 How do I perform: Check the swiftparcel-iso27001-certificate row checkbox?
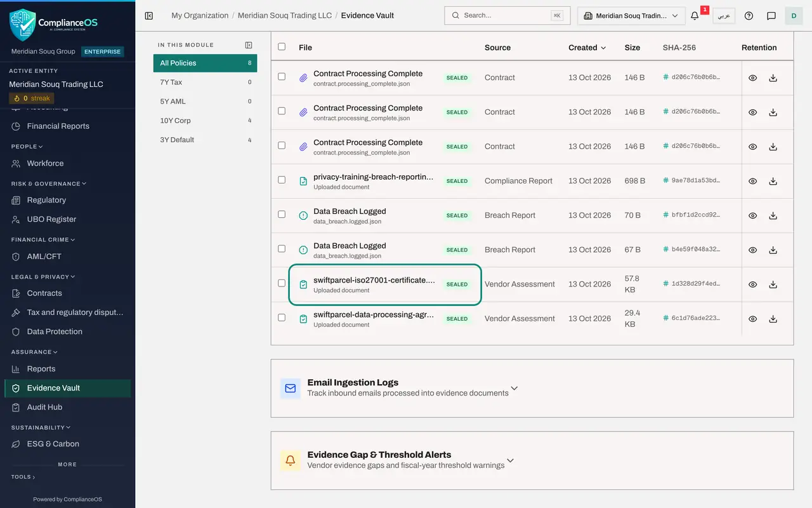282,283
